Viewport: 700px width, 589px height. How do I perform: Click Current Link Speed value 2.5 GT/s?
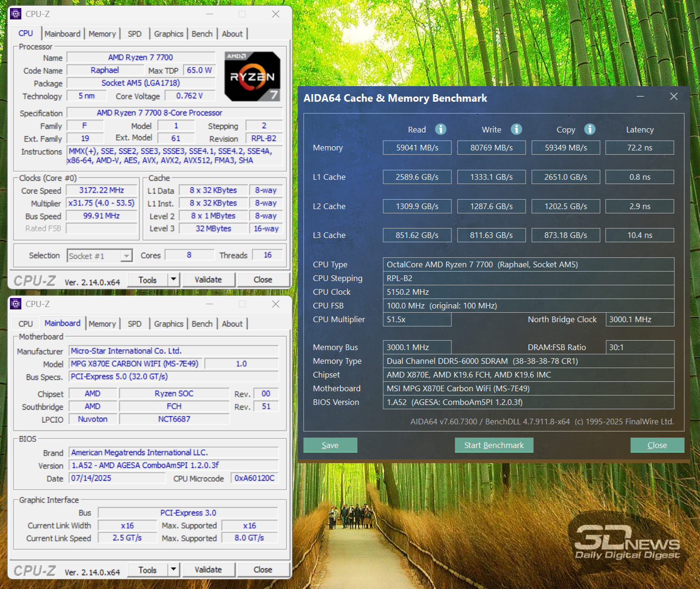click(x=127, y=538)
